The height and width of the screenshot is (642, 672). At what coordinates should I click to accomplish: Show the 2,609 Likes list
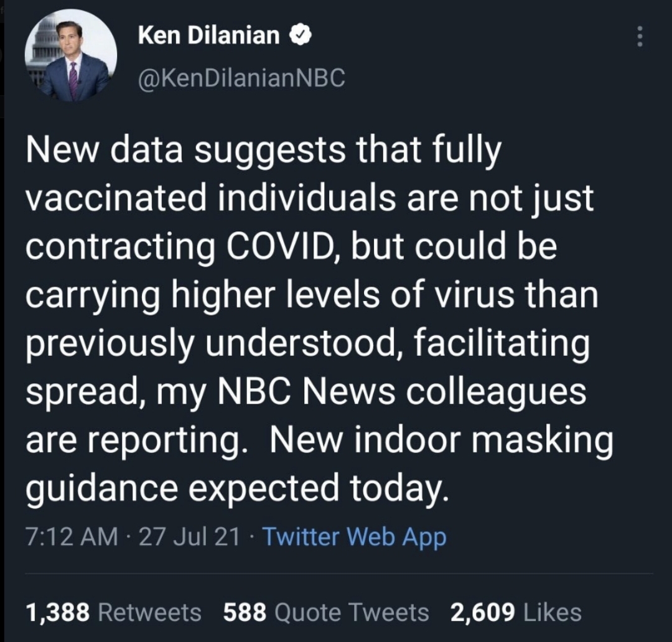coord(516,612)
